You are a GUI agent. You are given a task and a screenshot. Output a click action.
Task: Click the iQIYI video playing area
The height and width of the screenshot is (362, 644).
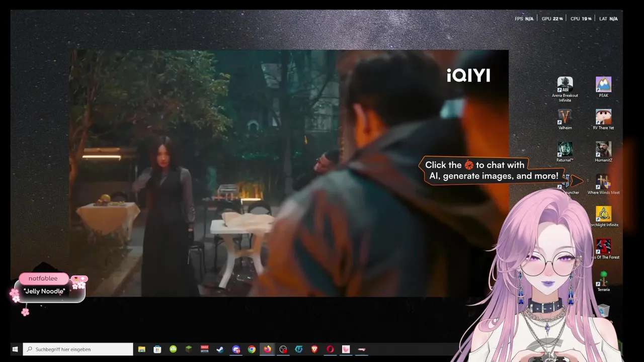(289, 173)
